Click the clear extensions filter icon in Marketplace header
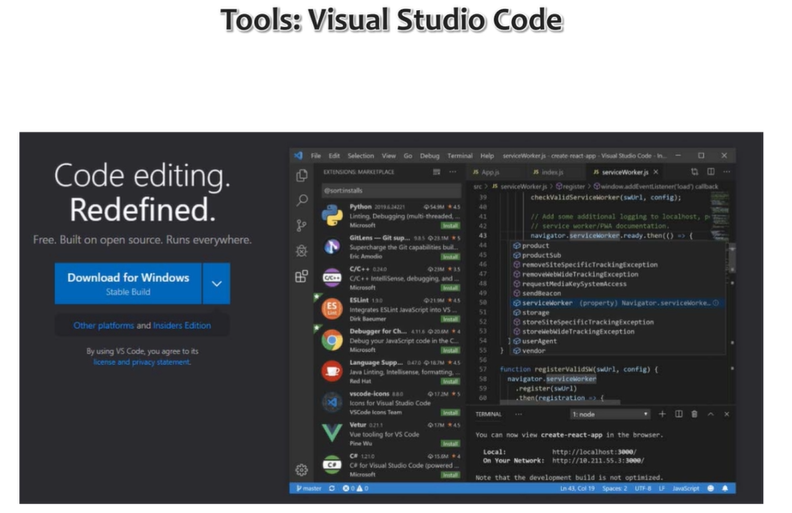The width and height of the screenshot is (792, 513). coord(436,172)
